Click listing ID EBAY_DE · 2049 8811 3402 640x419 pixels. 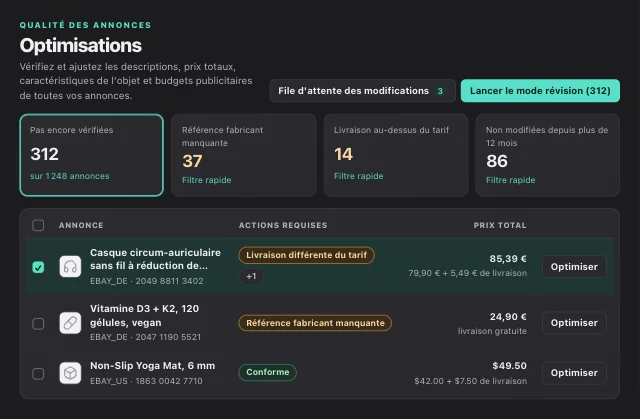click(147, 281)
